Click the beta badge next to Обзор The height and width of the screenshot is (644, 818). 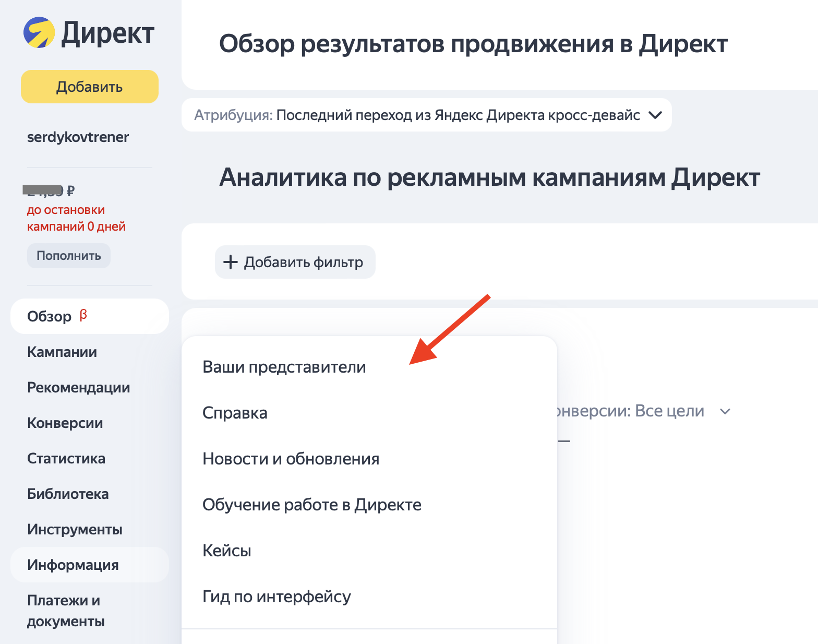pyautogui.click(x=83, y=315)
